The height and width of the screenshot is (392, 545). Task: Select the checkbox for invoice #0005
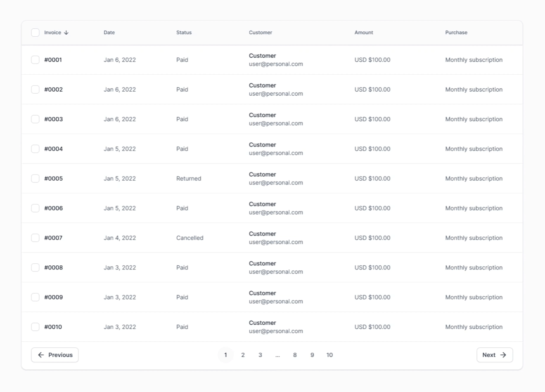pyautogui.click(x=36, y=179)
